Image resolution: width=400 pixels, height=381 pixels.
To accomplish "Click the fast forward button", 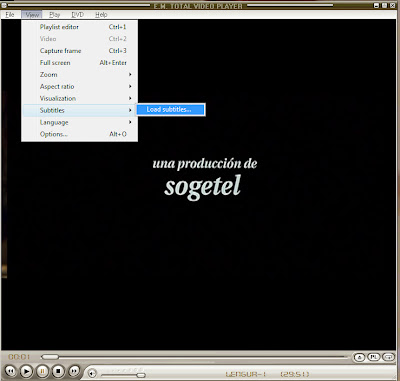I will point(74,371).
